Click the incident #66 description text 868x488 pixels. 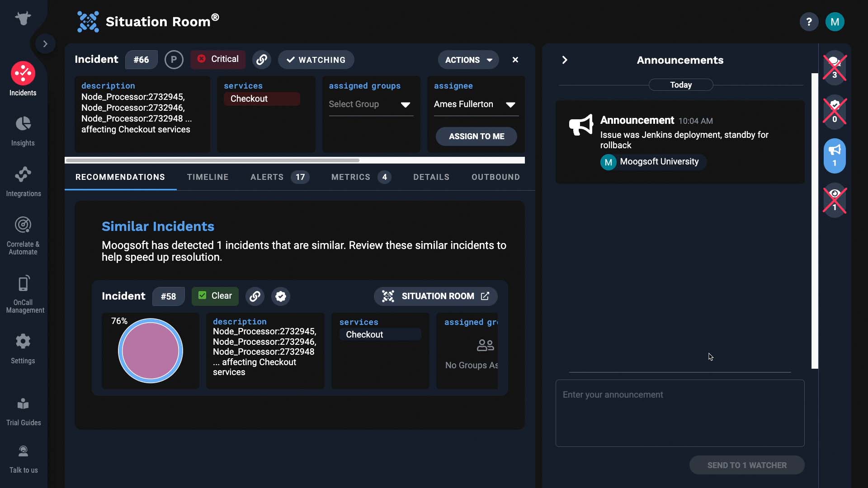137,113
